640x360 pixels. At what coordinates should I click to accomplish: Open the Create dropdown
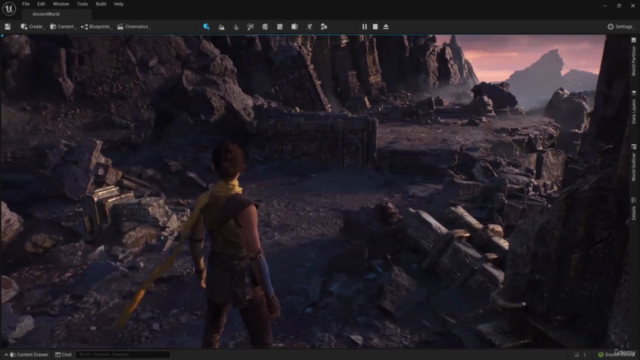[x=32, y=27]
